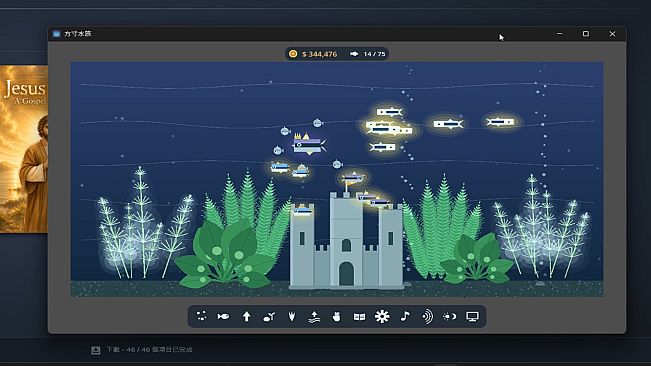Click the large crowned purple fish
Viewport: 651px width, 366px height.
point(309,144)
